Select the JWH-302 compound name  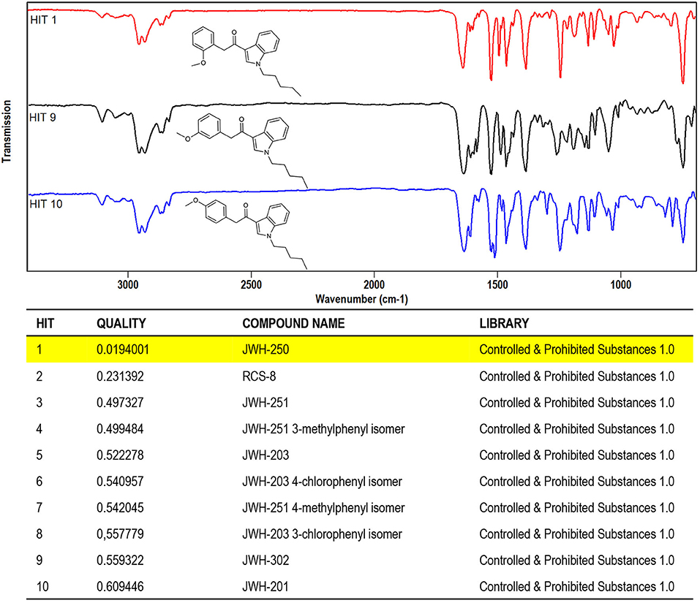tap(266, 560)
